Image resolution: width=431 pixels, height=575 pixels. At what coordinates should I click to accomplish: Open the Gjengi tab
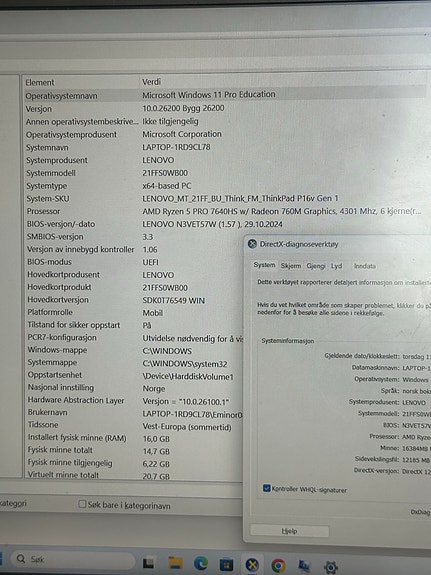(316, 266)
